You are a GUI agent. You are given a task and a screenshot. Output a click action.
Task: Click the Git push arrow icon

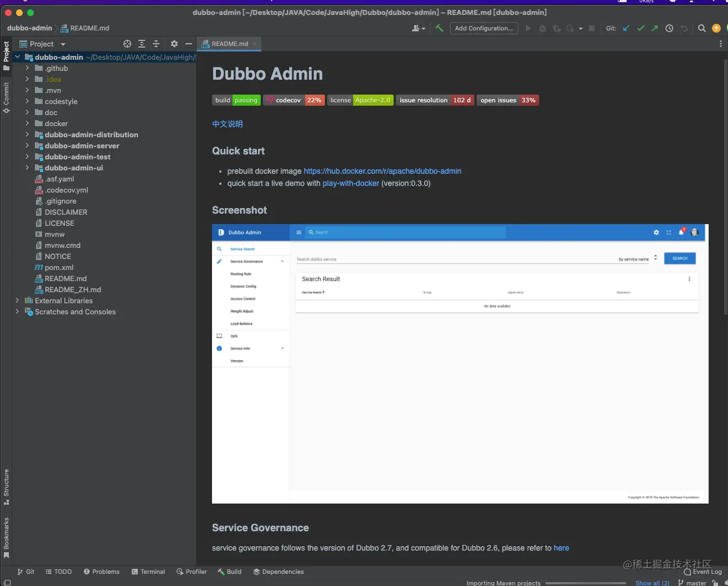pos(655,28)
